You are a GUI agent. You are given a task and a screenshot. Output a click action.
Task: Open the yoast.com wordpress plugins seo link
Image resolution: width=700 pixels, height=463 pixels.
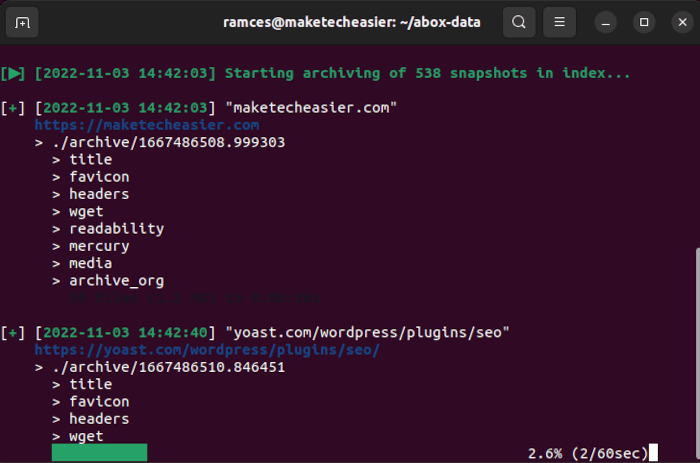click(207, 350)
